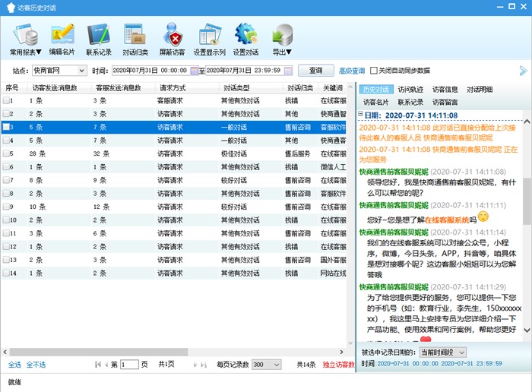Switch to the 访问轨迹 tab
The width and height of the screenshot is (532, 392).
[411, 90]
